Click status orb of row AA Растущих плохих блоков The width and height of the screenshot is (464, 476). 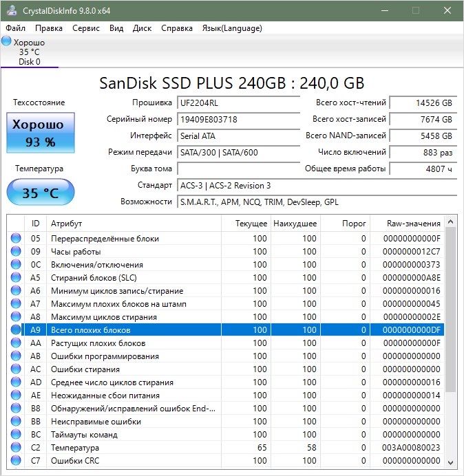click(x=16, y=343)
